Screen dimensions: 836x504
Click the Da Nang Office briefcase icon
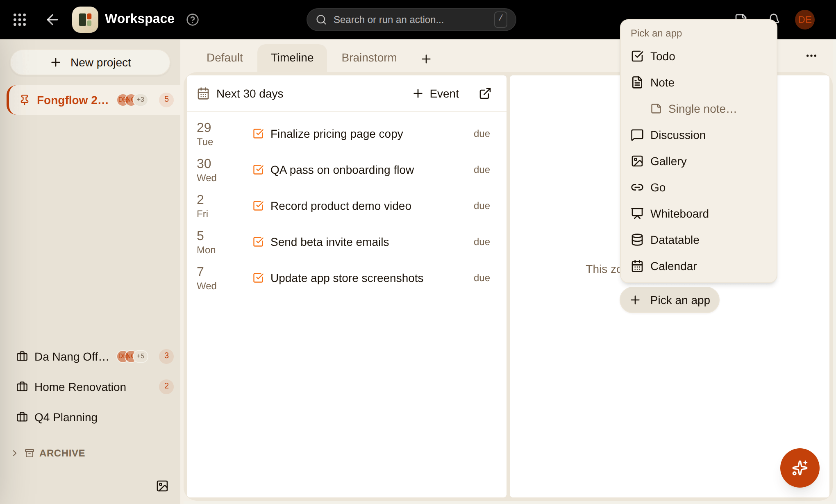22,356
